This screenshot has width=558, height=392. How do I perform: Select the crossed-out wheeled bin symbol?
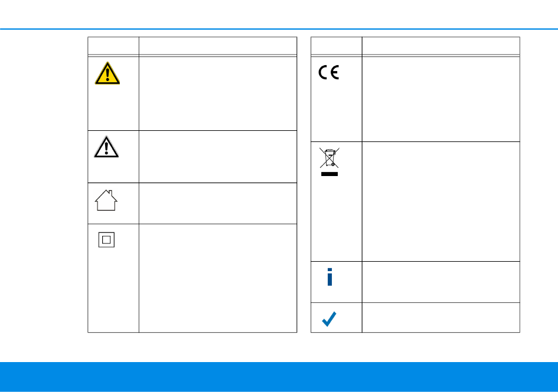[x=329, y=158]
